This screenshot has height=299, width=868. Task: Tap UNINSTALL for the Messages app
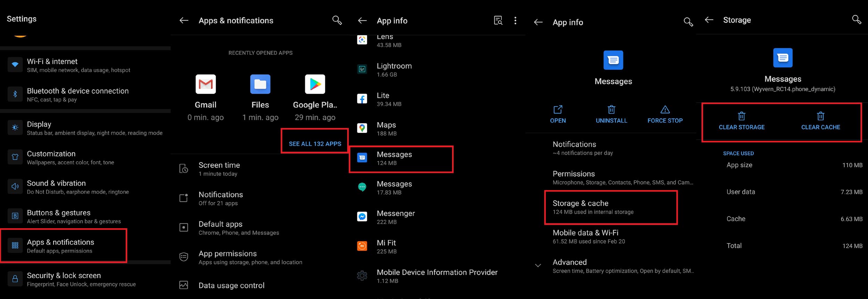(x=611, y=114)
